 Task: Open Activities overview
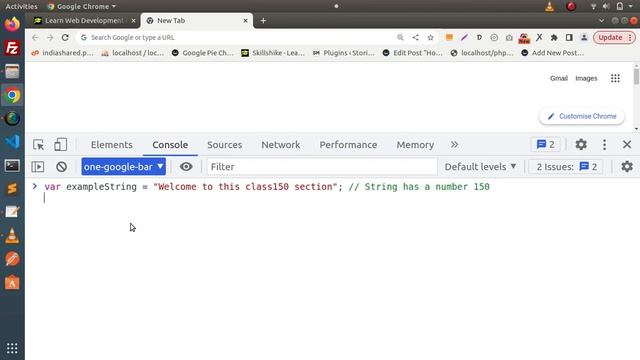21,7
